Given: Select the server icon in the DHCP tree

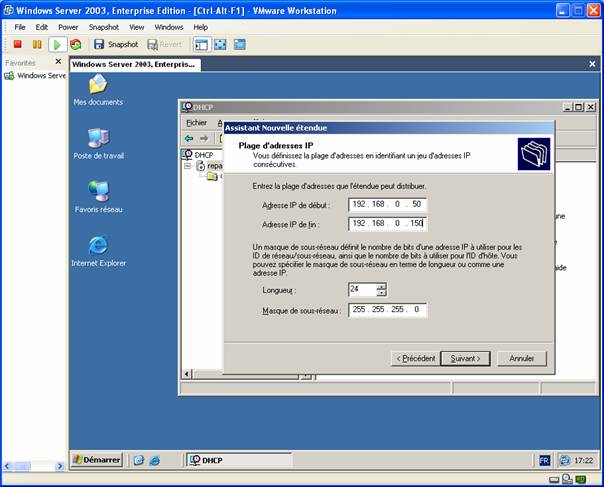Looking at the screenshot, I should click(201, 166).
